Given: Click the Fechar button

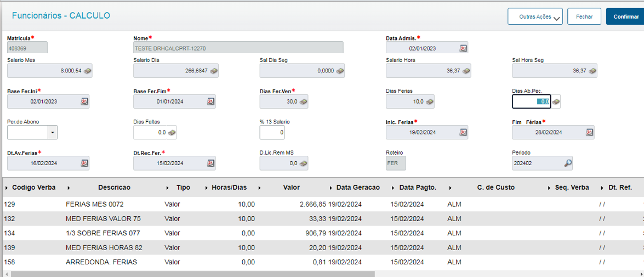Looking at the screenshot, I should (584, 17).
